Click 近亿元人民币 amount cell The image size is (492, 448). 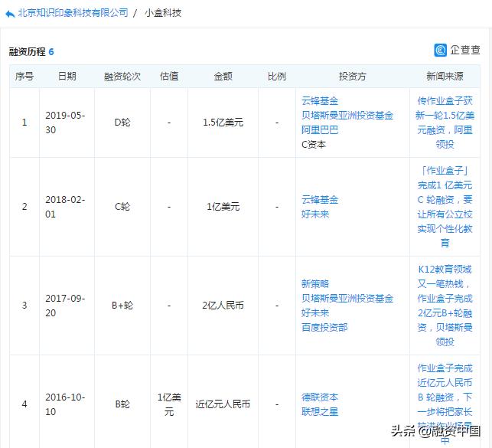point(223,404)
